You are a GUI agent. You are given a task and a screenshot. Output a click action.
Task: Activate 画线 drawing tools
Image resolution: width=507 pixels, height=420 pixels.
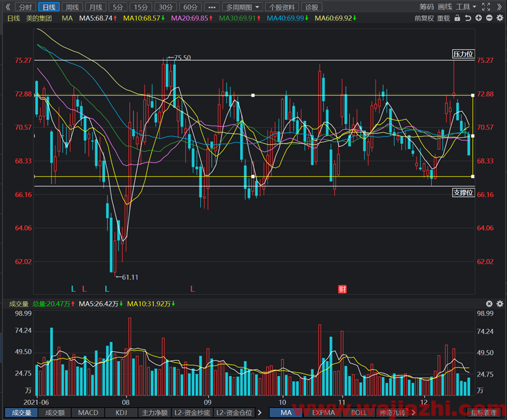445,7
